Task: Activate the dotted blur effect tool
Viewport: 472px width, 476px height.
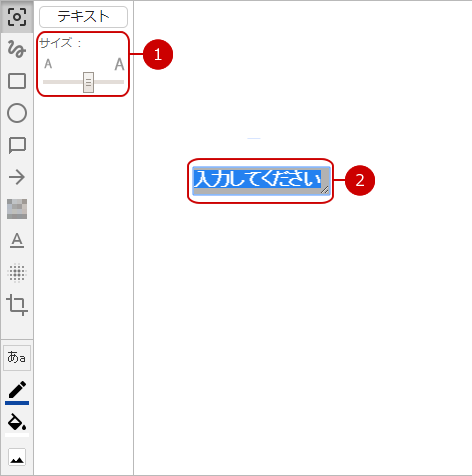Action: coord(17,273)
